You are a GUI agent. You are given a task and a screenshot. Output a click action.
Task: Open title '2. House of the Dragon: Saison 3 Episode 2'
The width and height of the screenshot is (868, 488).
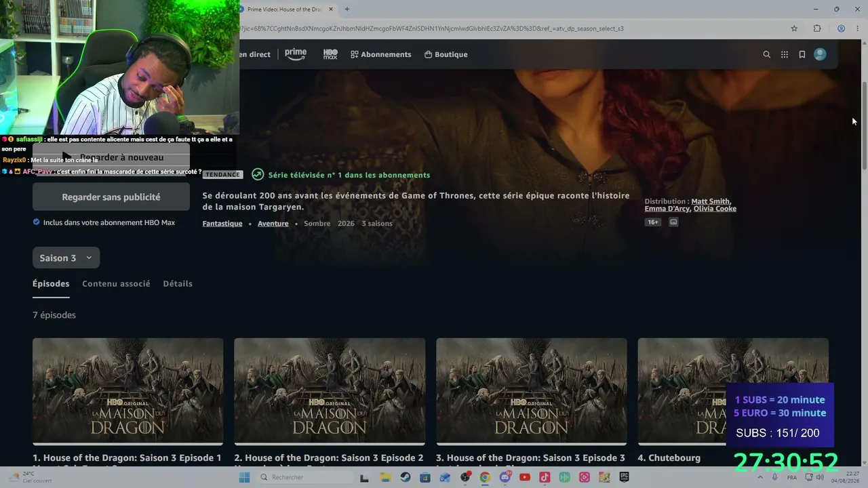pos(329,458)
